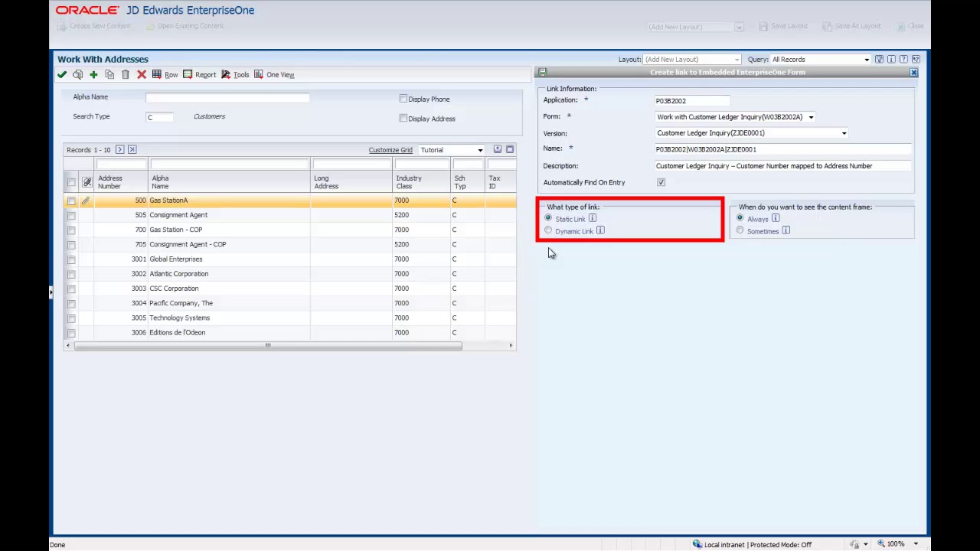Viewport: 980px width, 551px height.
Task: Enable the Display Phone checkbox
Action: pyautogui.click(x=403, y=99)
